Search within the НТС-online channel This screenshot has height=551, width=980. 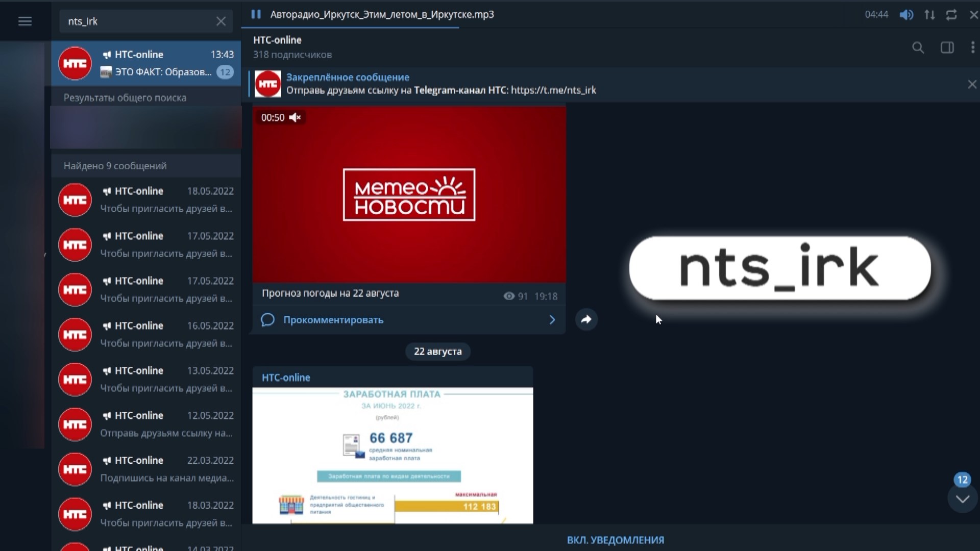coord(918,48)
